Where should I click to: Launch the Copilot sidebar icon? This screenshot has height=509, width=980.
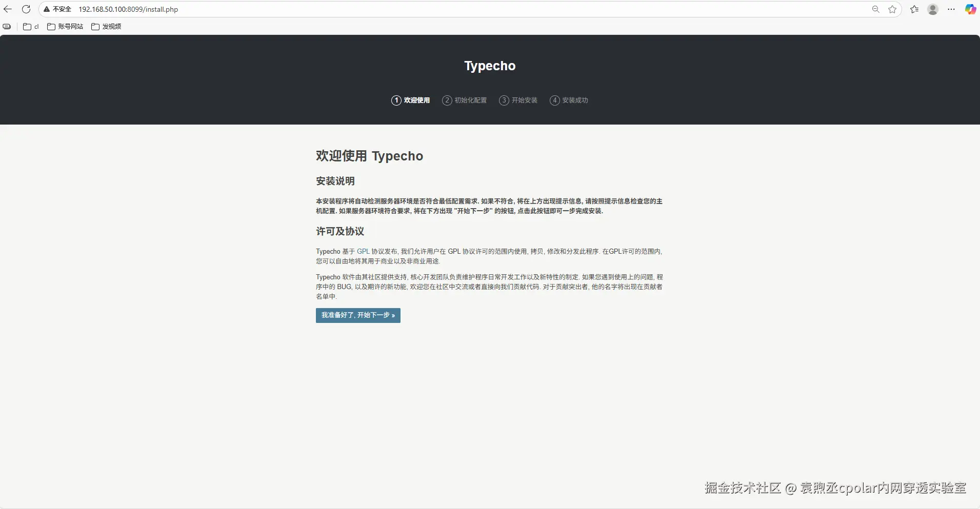click(x=970, y=9)
